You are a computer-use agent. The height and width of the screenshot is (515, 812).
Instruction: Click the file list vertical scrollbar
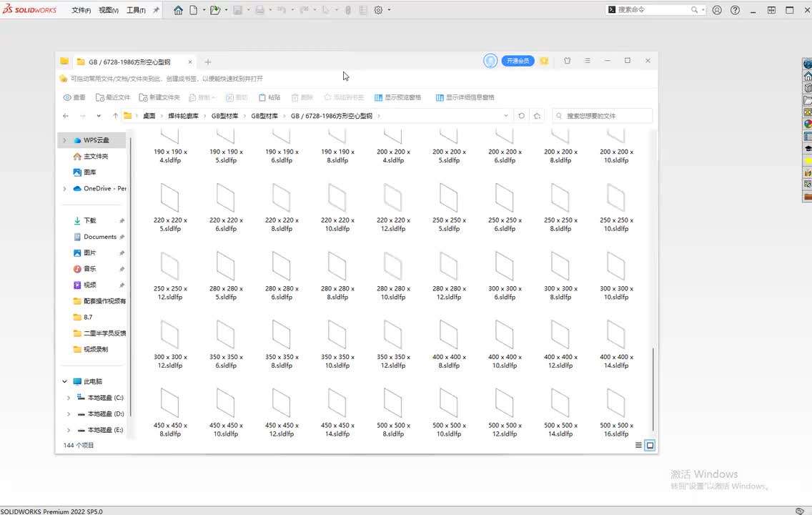(x=653, y=388)
